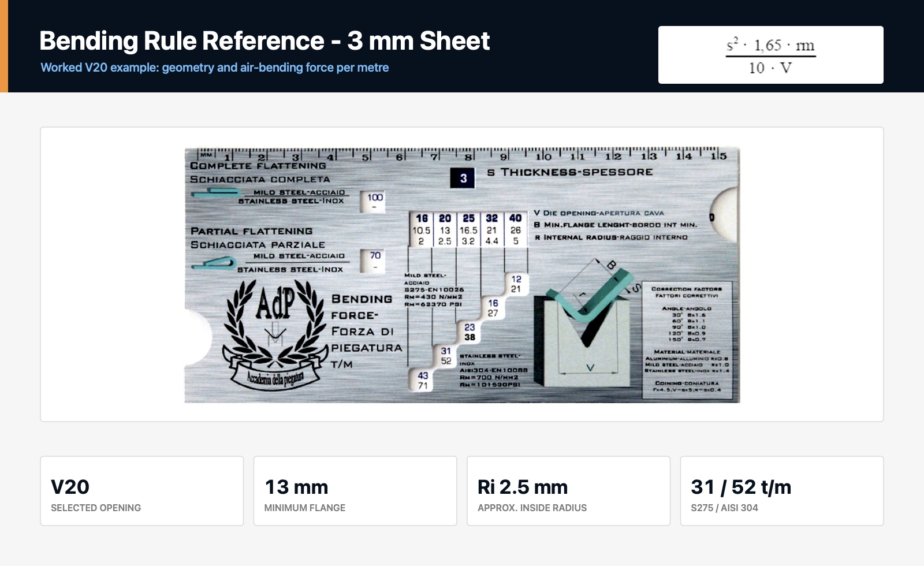Screen dimensions: 924x566
Task: Click the "13 mm" card value
Action: [296, 487]
